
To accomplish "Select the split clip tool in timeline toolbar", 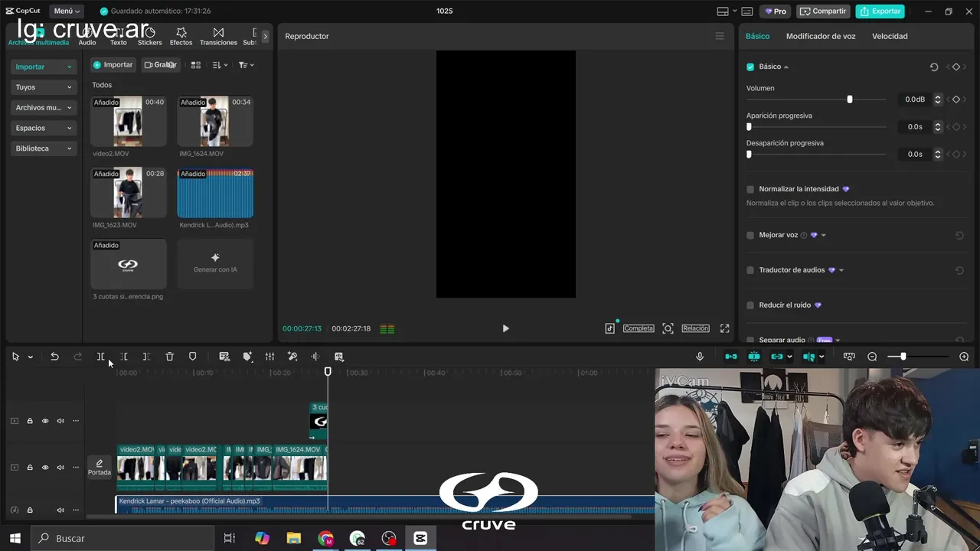I will pyautogui.click(x=100, y=357).
